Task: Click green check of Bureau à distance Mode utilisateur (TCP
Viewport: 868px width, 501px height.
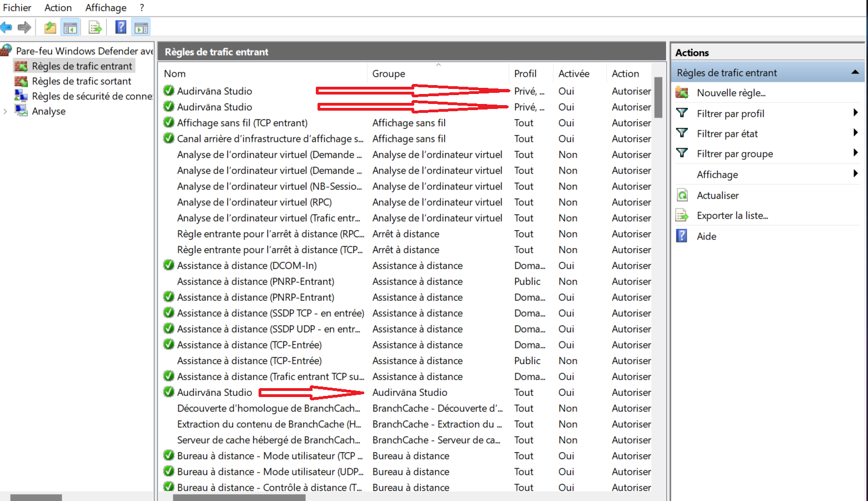Action: pos(168,455)
